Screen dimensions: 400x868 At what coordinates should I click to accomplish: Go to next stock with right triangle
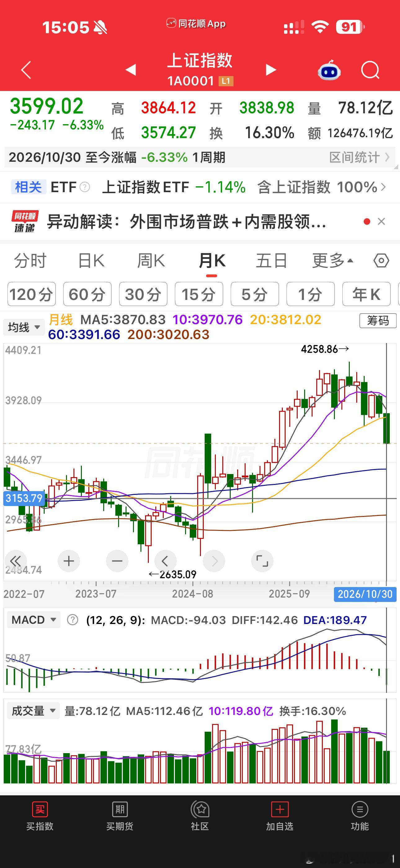(x=271, y=70)
